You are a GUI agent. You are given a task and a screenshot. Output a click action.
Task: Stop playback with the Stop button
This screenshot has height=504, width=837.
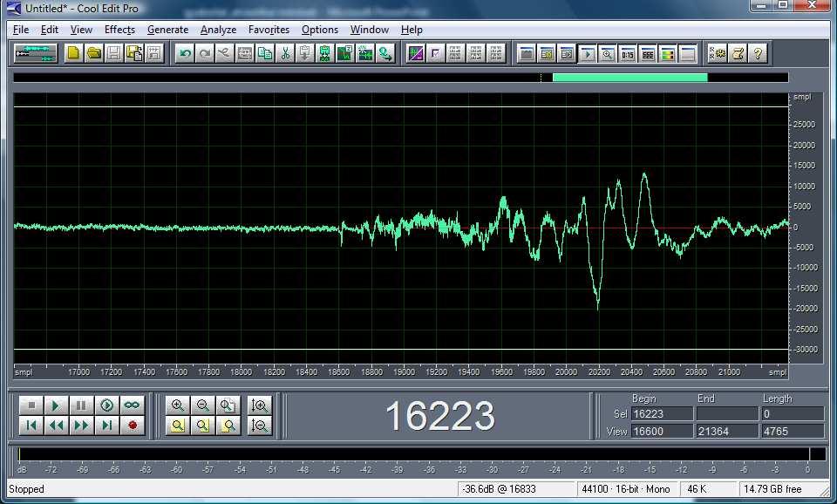pos(31,405)
